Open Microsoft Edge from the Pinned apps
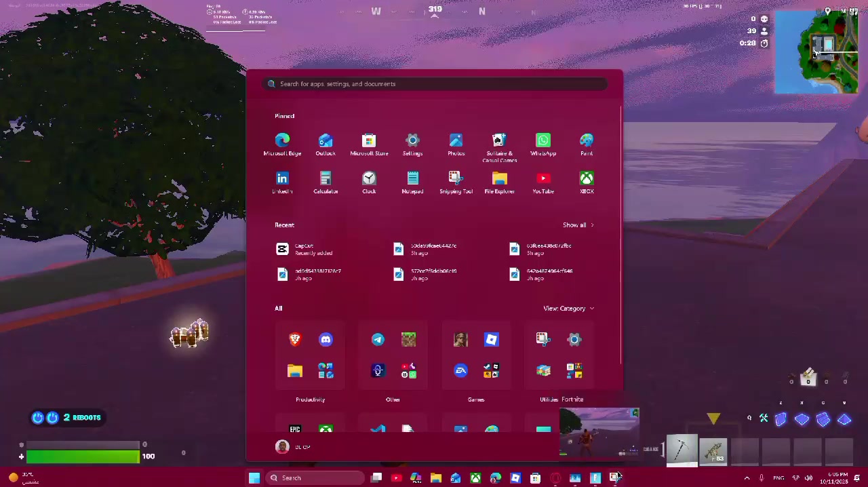868x487 pixels. tap(282, 144)
